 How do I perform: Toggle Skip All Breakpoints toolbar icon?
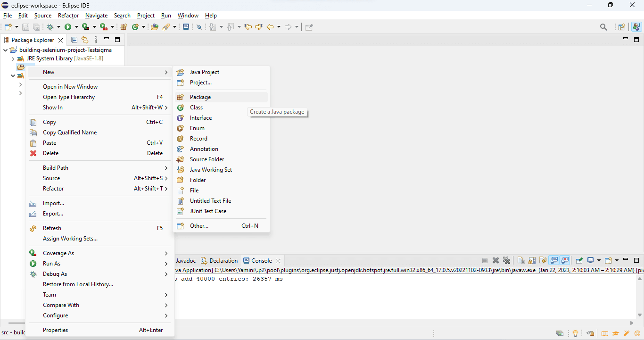pos(199,27)
